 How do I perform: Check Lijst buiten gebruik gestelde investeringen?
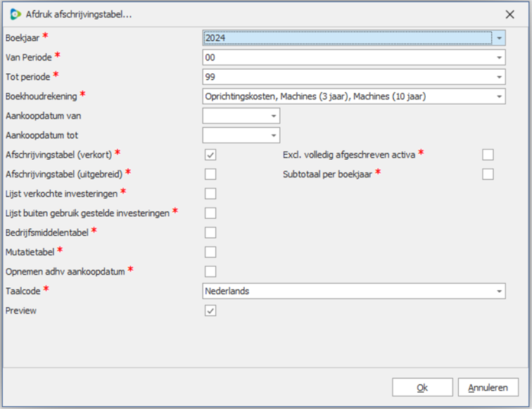coord(210,213)
